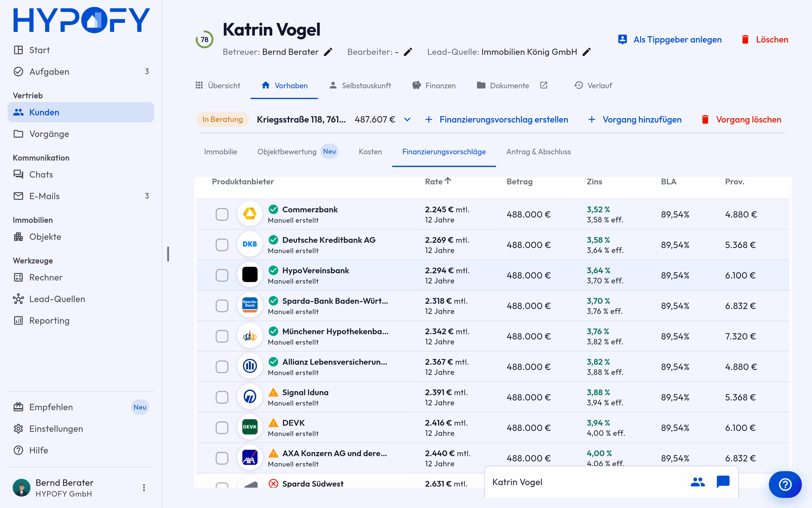Open the Antrag & Abschluss sub-tab
Screen dimensions: 812x508
pyautogui.click(x=538, y=152)
